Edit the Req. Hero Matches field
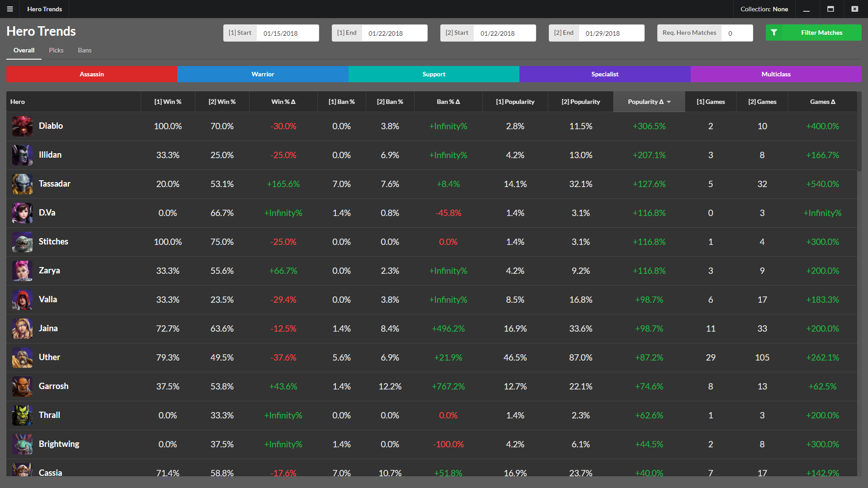The width and height of the screenshot is (868, 488). click(x=737, y=33)
